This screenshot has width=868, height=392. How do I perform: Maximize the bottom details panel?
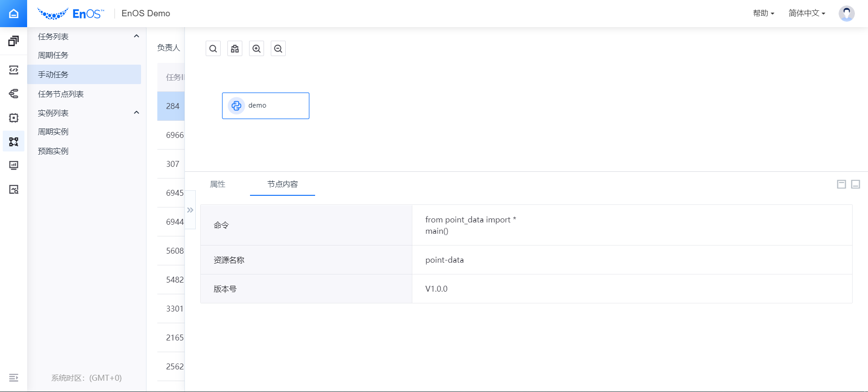(x=841, y=184)
